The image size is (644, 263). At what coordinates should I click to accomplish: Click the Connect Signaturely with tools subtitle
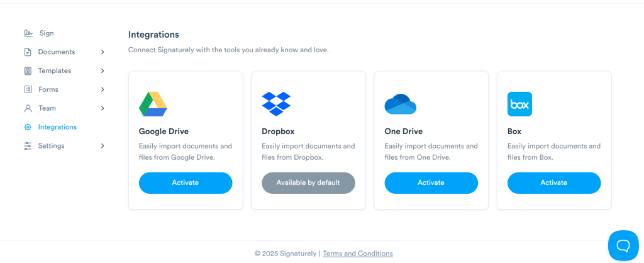229,50
